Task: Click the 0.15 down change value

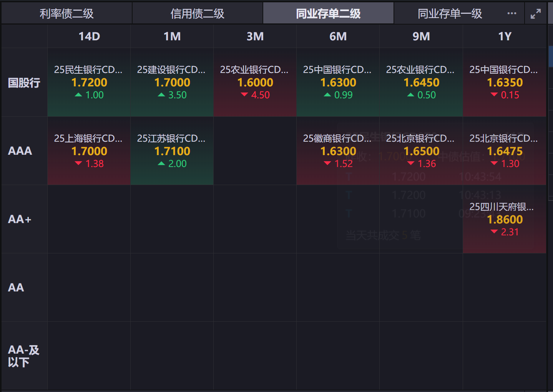Action: (x=510, y=95)
